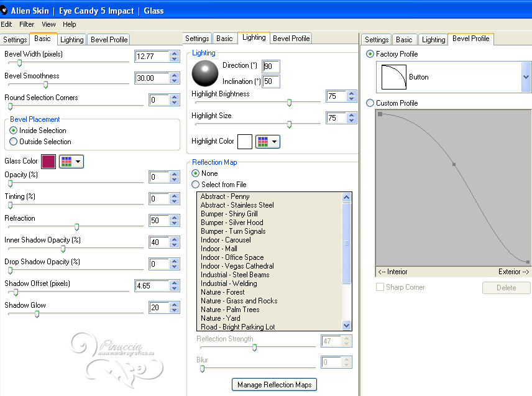532x396 pixels.
Task: Click reflection map list down arrow
Action: [346, 326]
